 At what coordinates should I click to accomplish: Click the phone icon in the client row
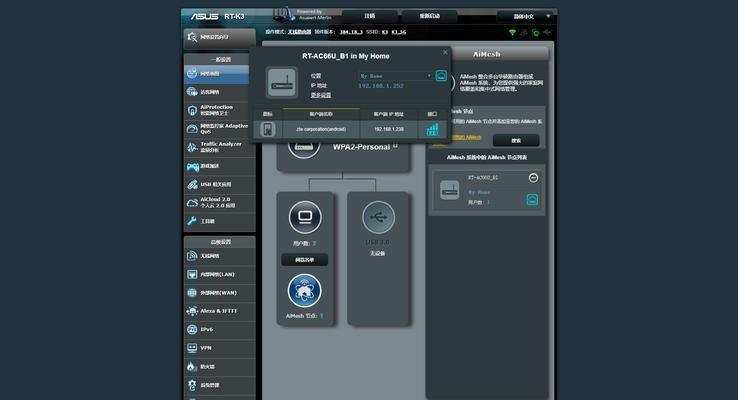[267, 129]
